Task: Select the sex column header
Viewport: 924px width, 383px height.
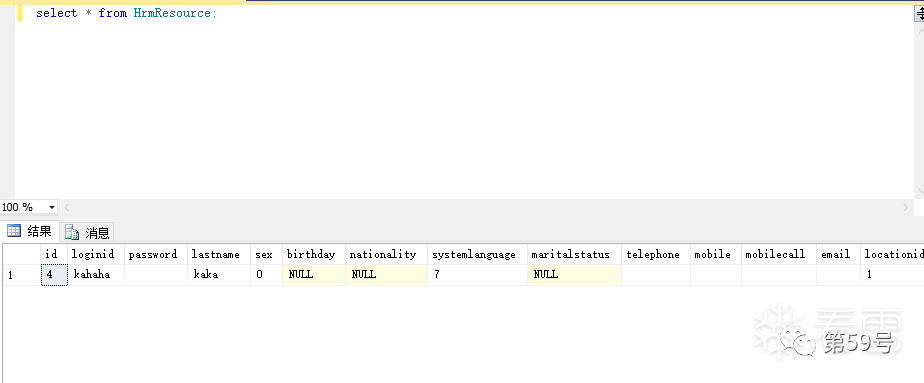Action: [266, 255]
